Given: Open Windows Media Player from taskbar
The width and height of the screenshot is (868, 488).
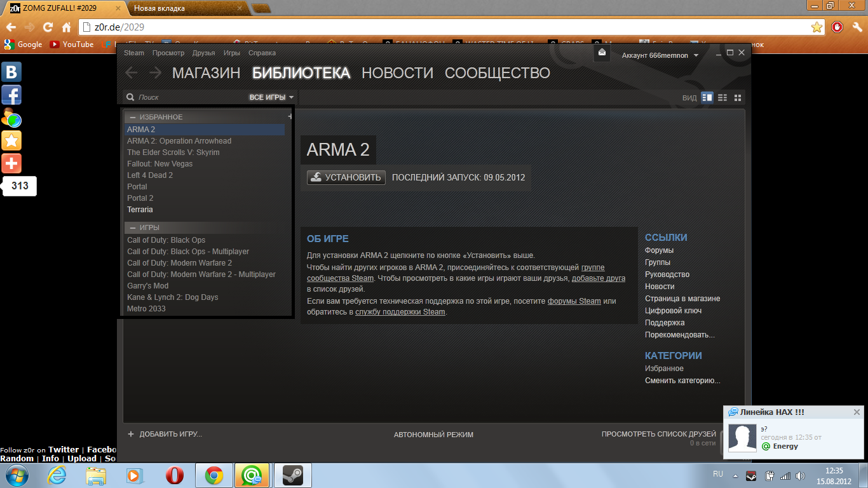Looking at the screenshot, I should pyautogui.click(x=134, y=475).
